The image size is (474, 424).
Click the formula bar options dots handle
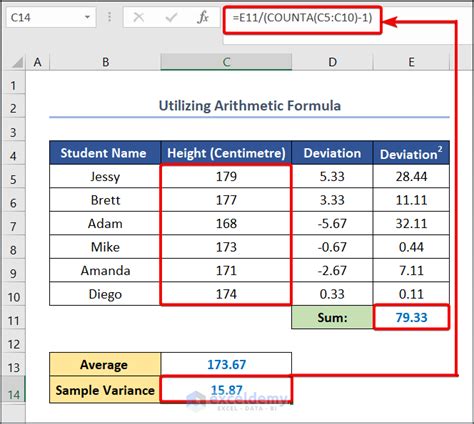[109, 17]
